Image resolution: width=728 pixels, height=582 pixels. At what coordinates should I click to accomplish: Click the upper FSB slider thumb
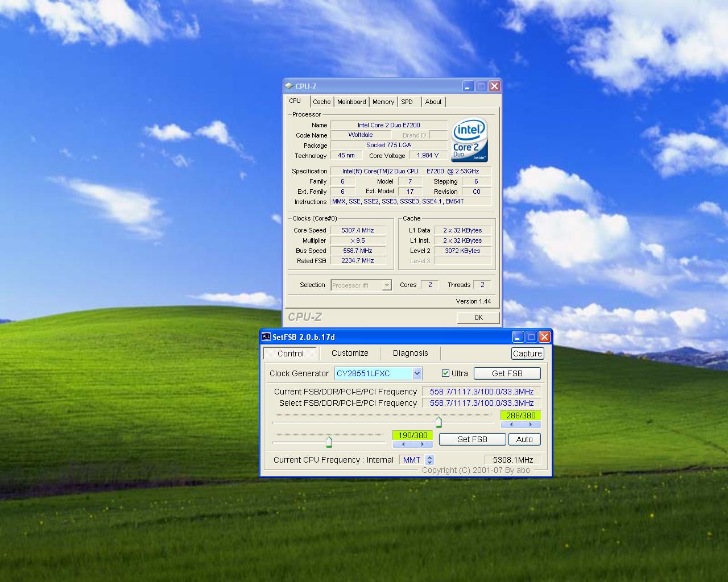439,422
